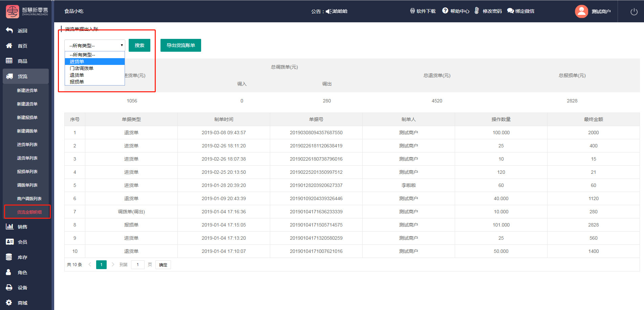This screenshot has height=310, width=644.
Task: Click the total return value 4520
Action: point(437,101)
